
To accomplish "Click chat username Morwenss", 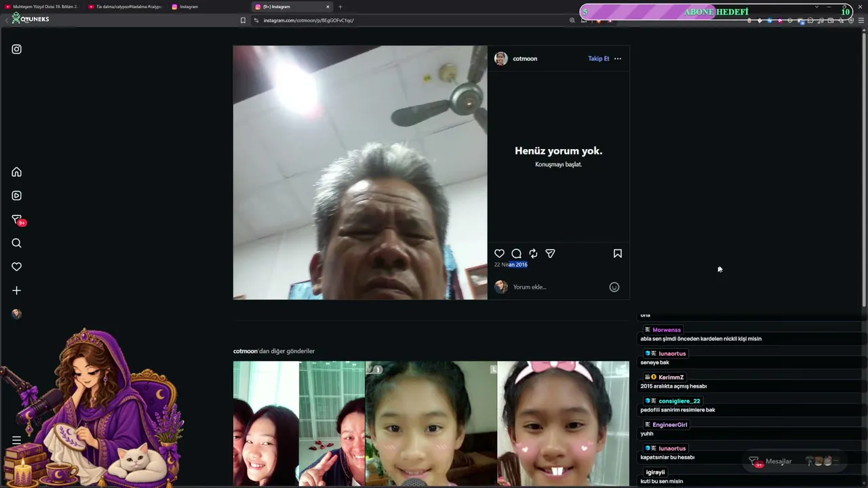I will [x=667, y=330].
